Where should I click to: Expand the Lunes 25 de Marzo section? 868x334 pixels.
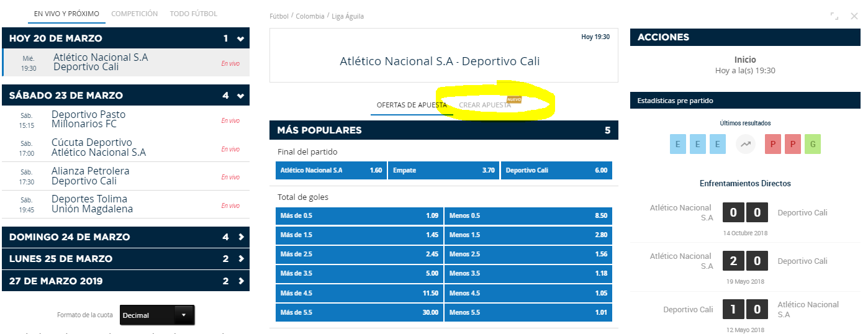pos(241,259)
